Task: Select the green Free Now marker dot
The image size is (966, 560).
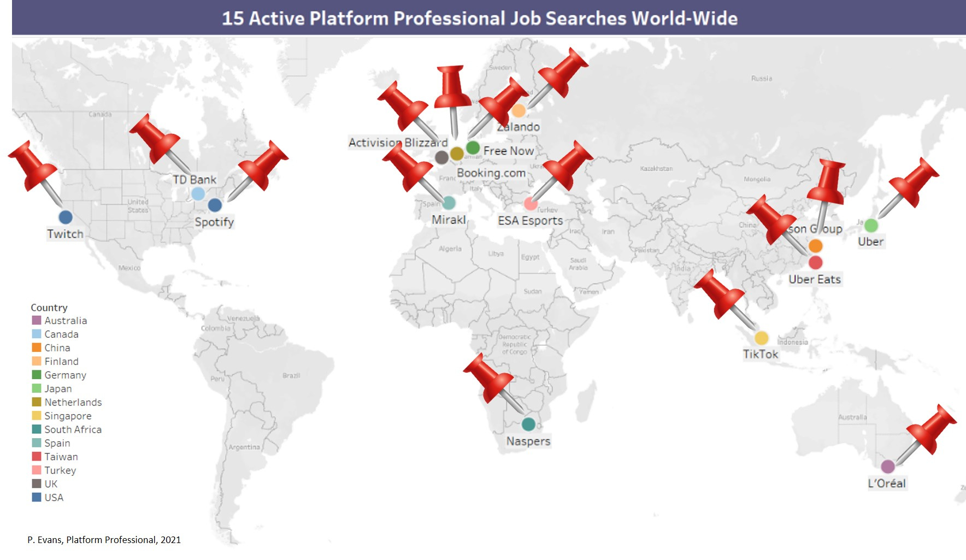Action: [473, 148]
